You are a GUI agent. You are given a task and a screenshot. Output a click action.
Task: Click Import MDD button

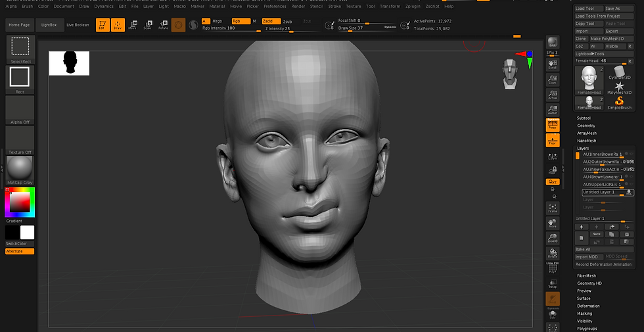pyautogui.click(x=589, y=257)
